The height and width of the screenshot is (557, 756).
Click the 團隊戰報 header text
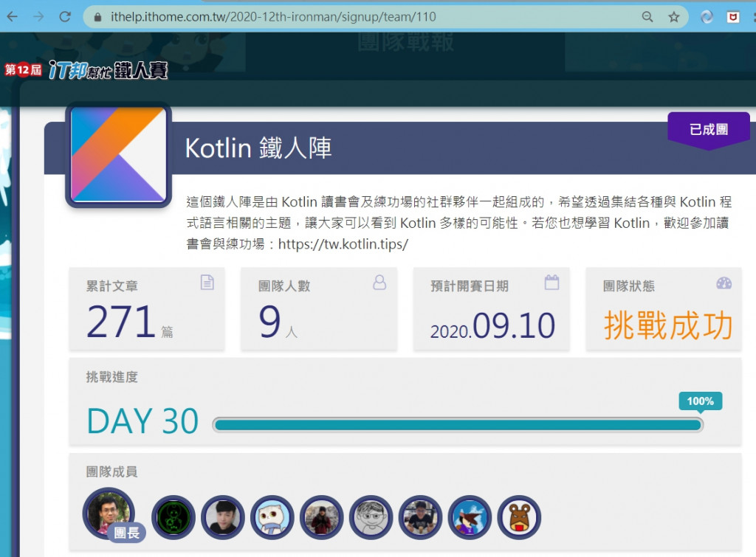pyautogui.click(x=405, y=42)
